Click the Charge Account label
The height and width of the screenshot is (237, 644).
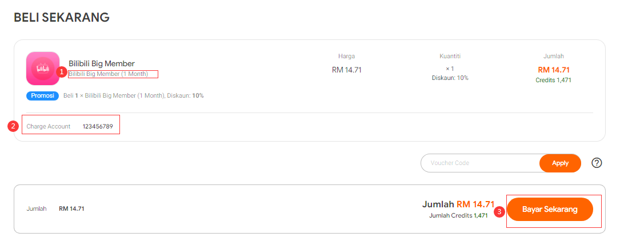pyautogui.click(x=49, y=127)
